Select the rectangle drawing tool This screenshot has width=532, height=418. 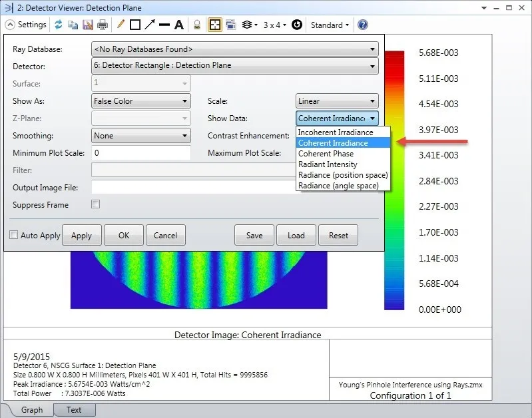(135, 25)
